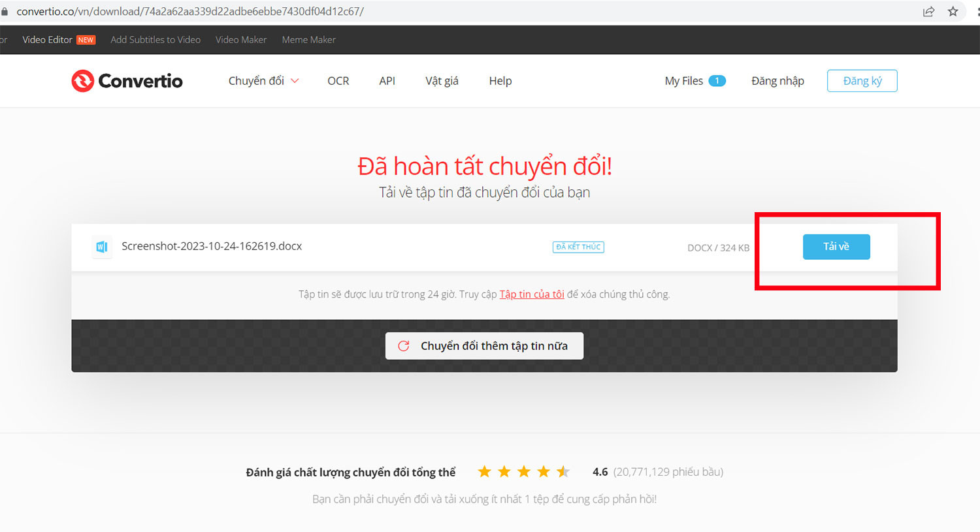This screenshot has width=980, height=532.
Task: Rate conversion quality with first star
Action: tap(484, 471)
